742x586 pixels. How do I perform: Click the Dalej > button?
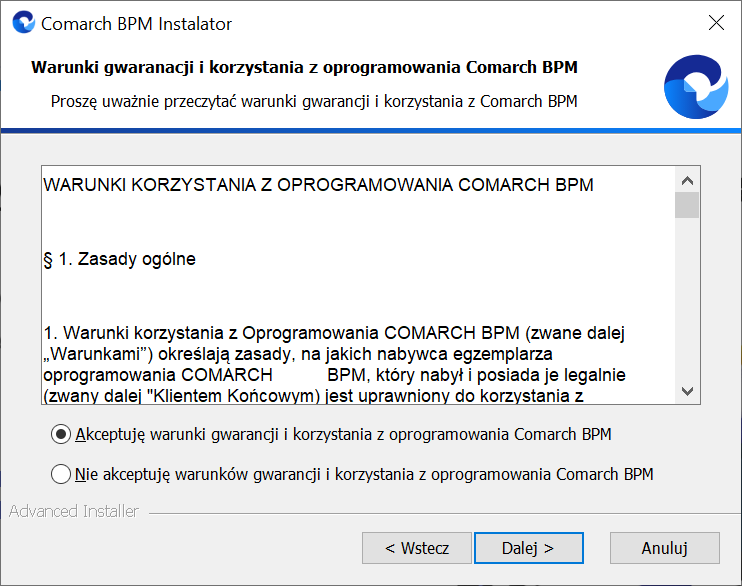(x=529, y=548)
